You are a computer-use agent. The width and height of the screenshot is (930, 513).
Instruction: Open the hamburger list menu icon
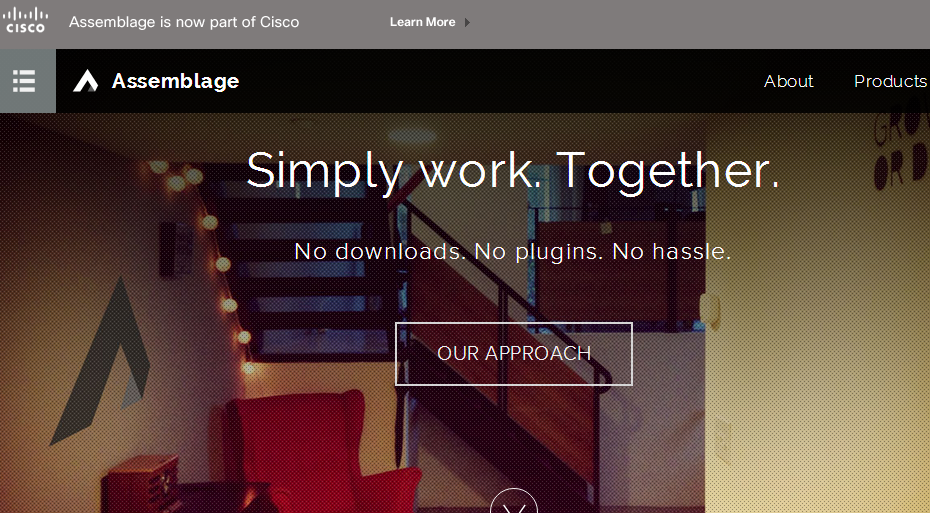pyautogui.click(x=24, y=81)
